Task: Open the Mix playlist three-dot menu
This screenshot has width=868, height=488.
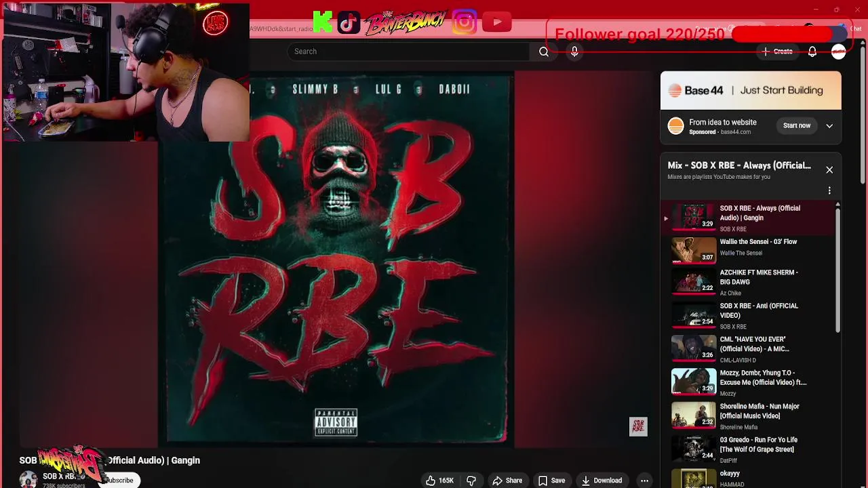Action: [829, 191]
